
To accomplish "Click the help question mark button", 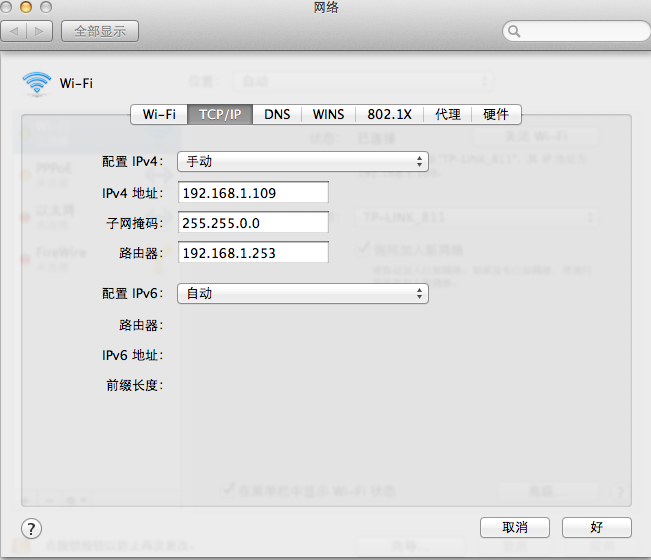I will 31,528.
